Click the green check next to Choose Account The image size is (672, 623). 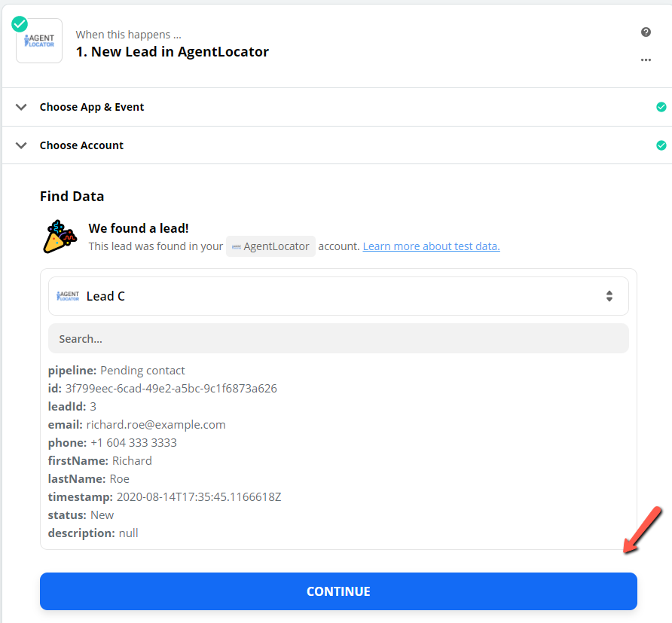pos(661,145)
